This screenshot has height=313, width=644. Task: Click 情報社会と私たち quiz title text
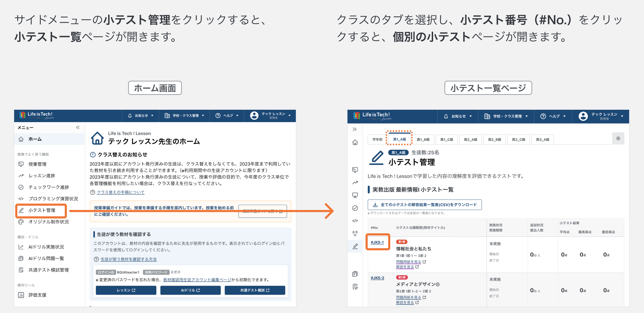point(413,249)
